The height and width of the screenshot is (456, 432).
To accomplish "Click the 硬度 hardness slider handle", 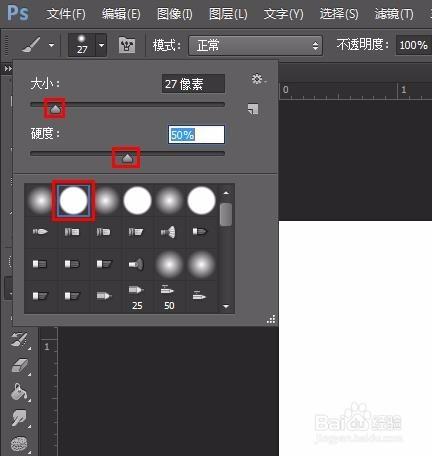I will point(127,158).
